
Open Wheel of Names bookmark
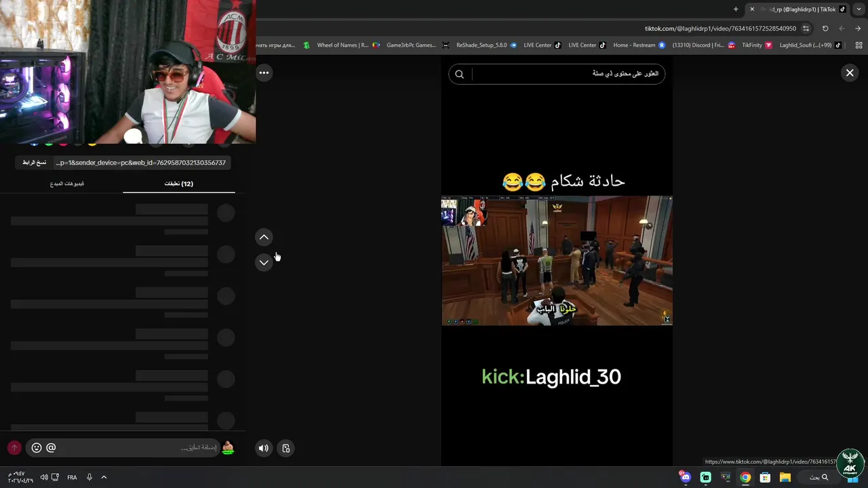point(342,45)
